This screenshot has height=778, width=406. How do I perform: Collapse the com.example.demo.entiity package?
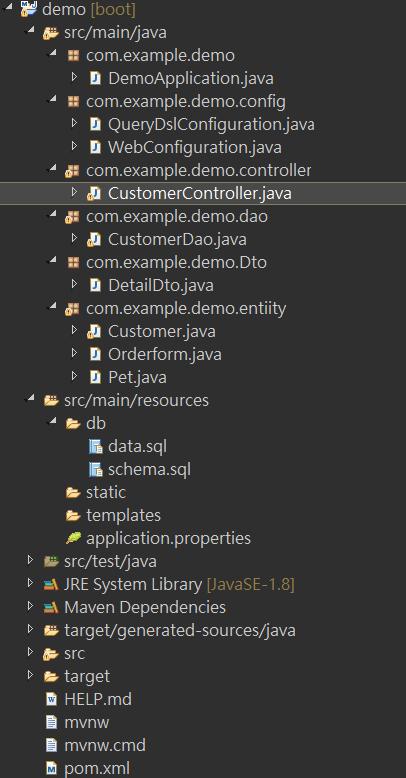point(52,306)
